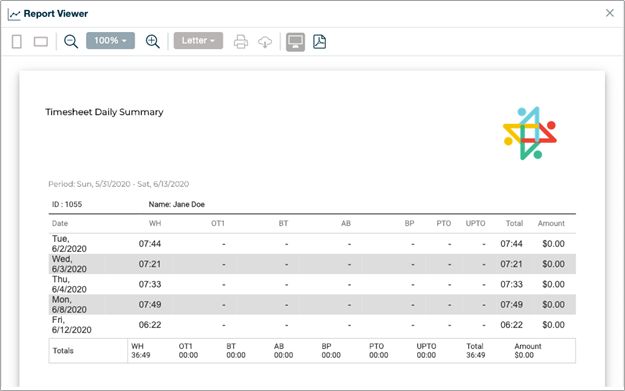Zoom in with the plus magnifier

[152, 41]
